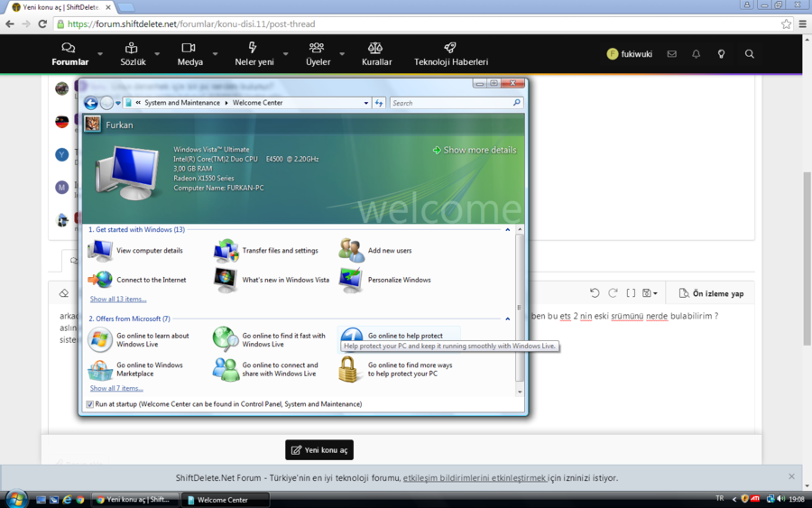Open Teknoloji Haberleri navigation item

(x=450, y=54)
